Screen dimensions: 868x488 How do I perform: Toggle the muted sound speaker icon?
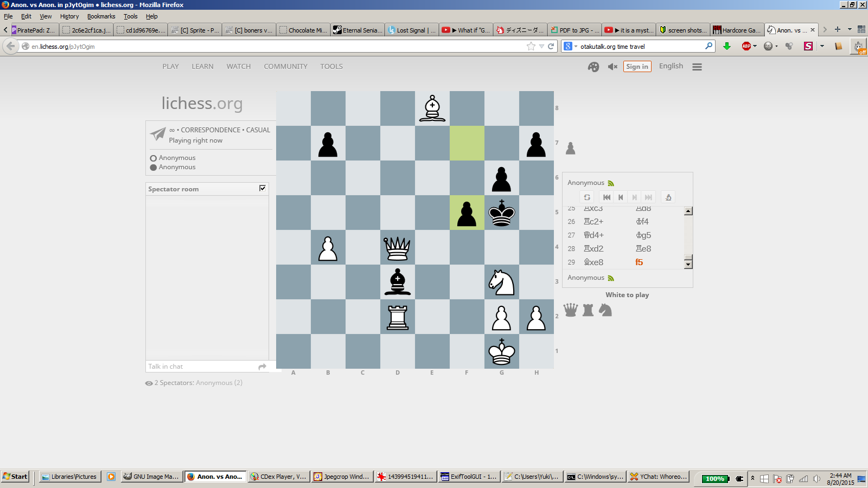coord(612,67)
